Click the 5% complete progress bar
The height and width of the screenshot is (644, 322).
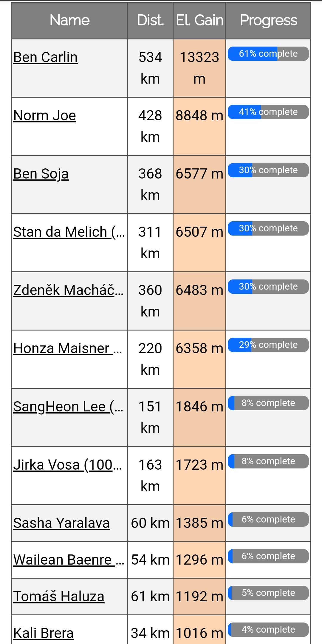point(268,593)
